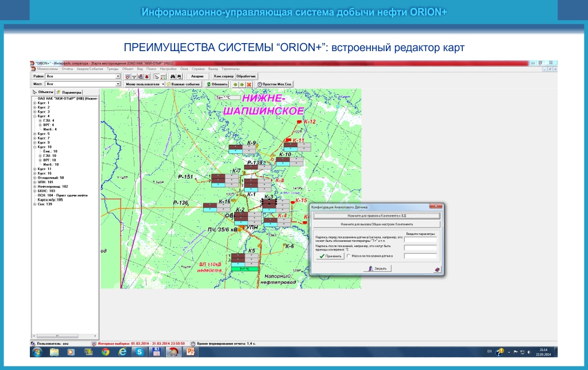This screenshot has height=370, width=588.
Task: Open the 'Справка' menu
Action: pyautogui.click(x=198, y=69)
